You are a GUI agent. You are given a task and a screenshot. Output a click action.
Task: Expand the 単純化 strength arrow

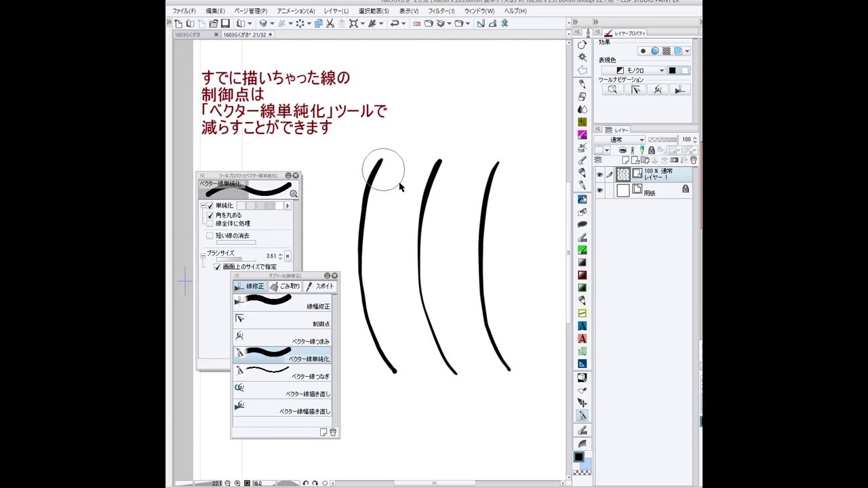tap(288, 205)
